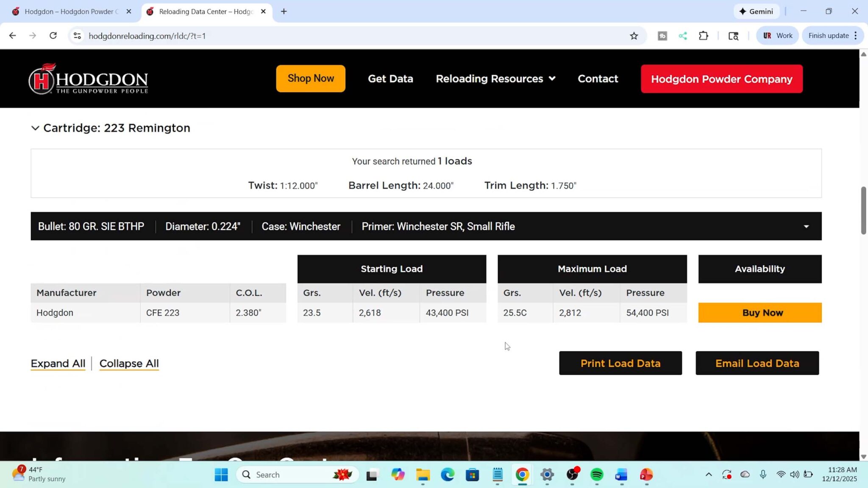Image resolution: width=868 pixels, height=488 pixels.
Task: Bookmark this page with star icon
Action: pyautogui.click(x=634, y=36)
